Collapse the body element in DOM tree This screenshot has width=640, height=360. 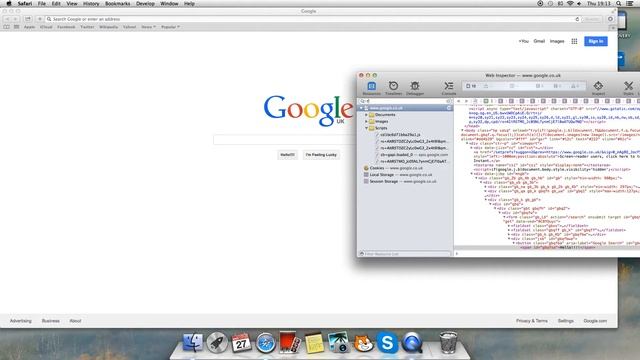click(462, 130)
